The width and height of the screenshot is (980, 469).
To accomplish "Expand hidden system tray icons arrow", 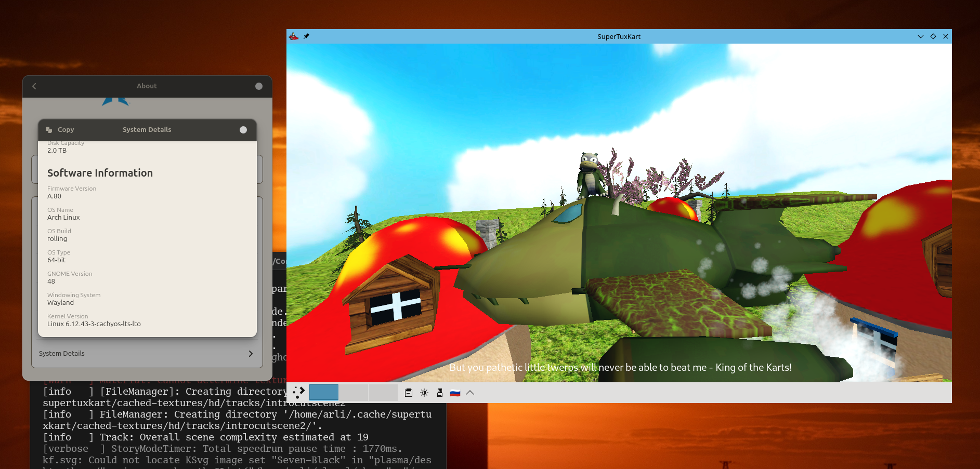I will (x=470, y=393).
